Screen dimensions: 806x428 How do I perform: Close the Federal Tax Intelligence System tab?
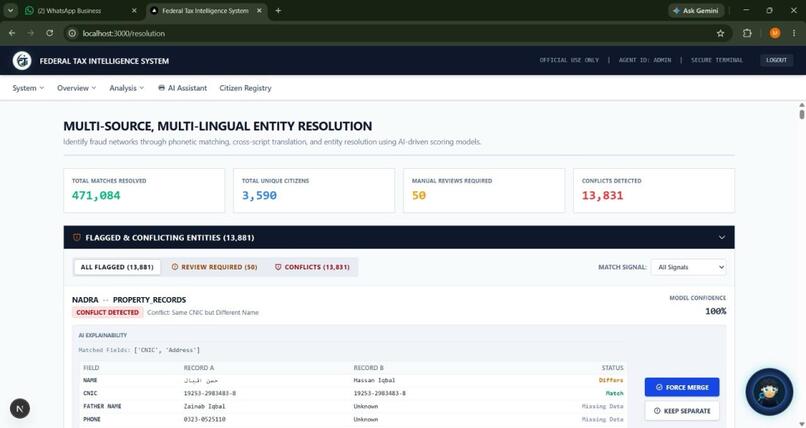point(259,10)
